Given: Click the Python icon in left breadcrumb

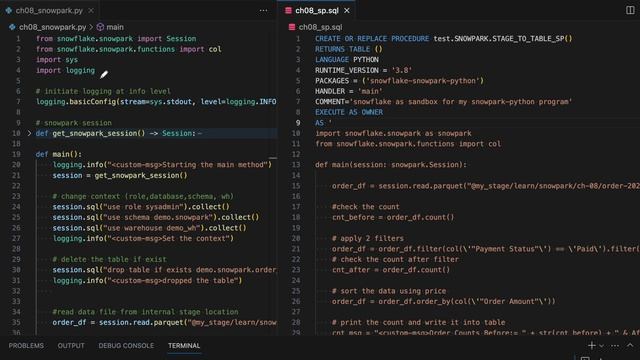Looking at the screenshot, I should (12, 27).
